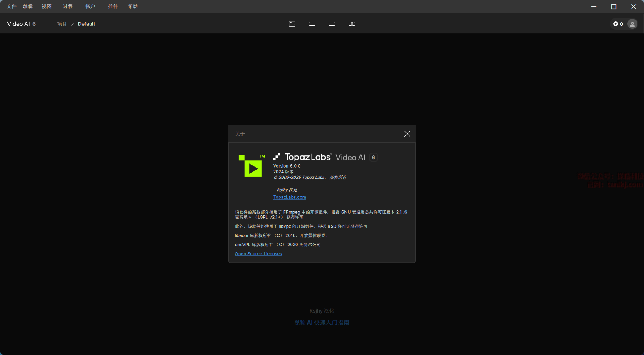
Task: Close the 关于 about dialog
Action: 407,134
